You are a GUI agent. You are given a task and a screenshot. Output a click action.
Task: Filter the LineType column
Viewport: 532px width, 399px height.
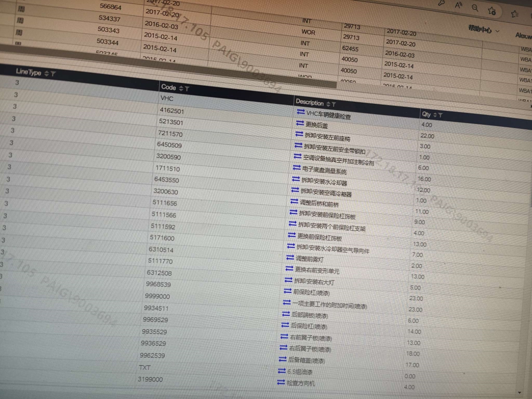click(53, 74)
